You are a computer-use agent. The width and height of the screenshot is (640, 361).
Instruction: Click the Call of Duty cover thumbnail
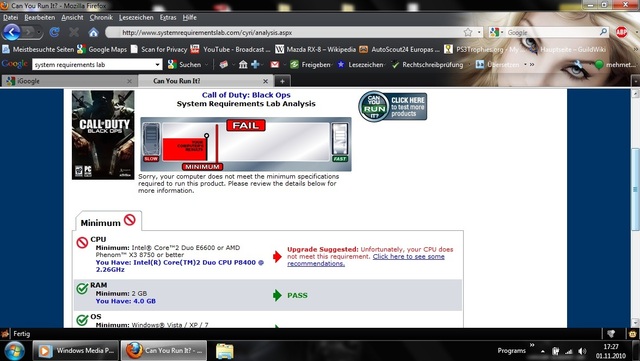coord(103,135)
